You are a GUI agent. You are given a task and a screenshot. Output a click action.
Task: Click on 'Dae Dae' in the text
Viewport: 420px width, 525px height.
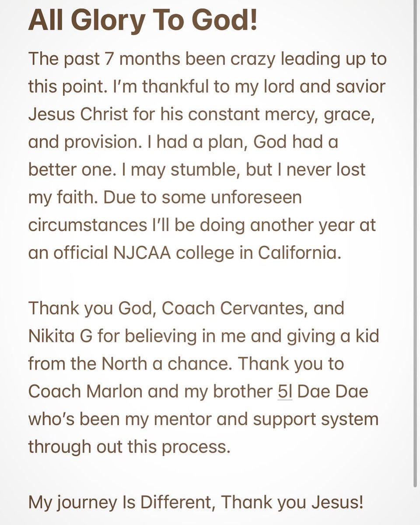coord(332,391)
